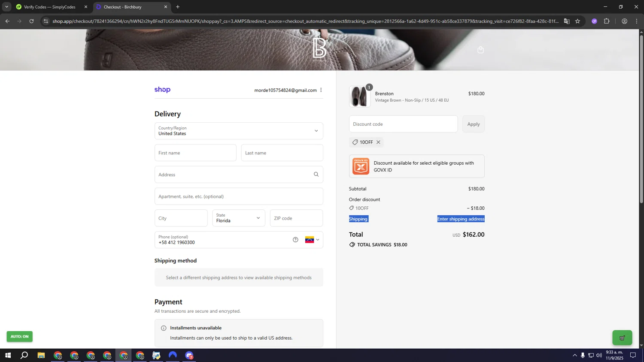The width and height of the screenshot is (644, 362).
Task: Expand the Country/Region dropdown
Action: tap(239, 131)
